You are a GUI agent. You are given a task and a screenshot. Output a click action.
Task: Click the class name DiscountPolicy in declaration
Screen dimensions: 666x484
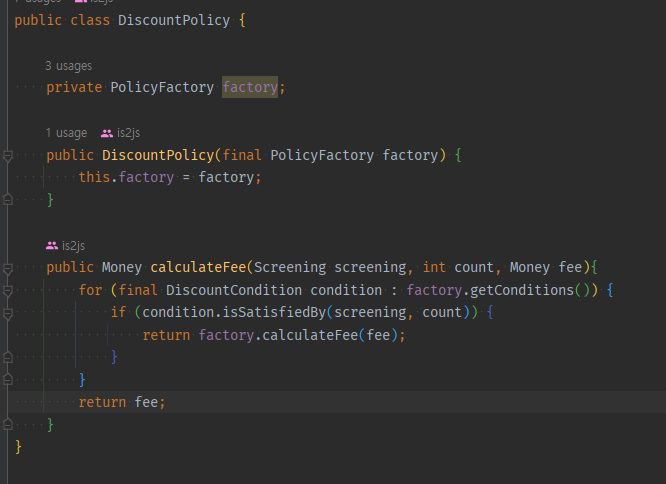click(174, 20)
